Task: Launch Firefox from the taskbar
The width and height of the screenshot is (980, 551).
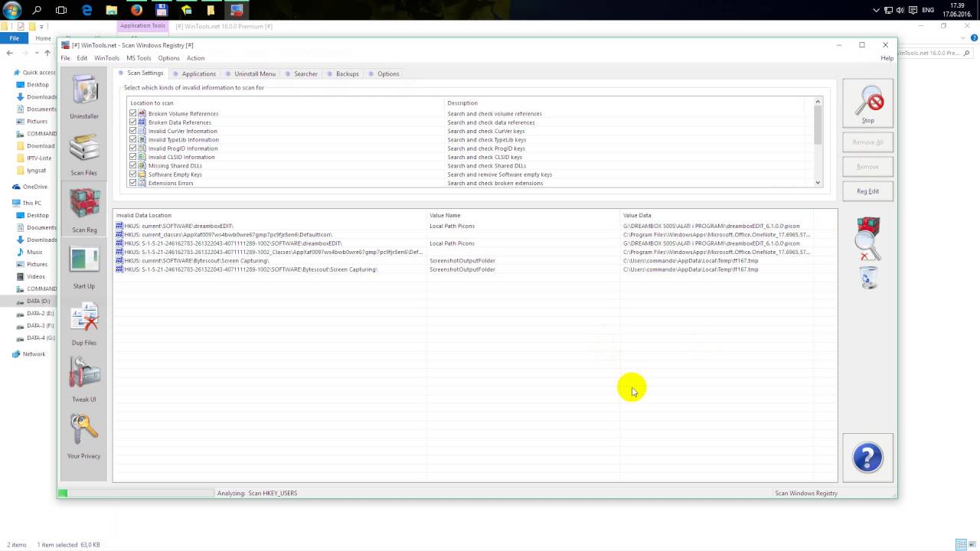Action: pos(136,10)
